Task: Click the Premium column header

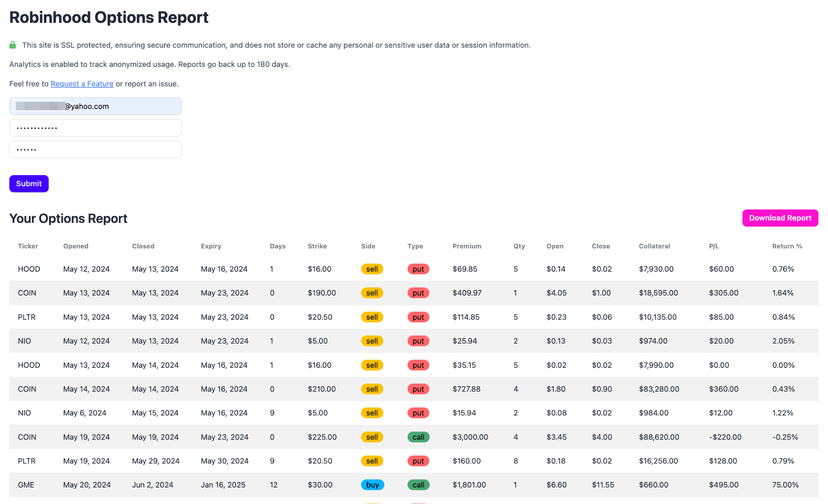Action: coord(467,246)
